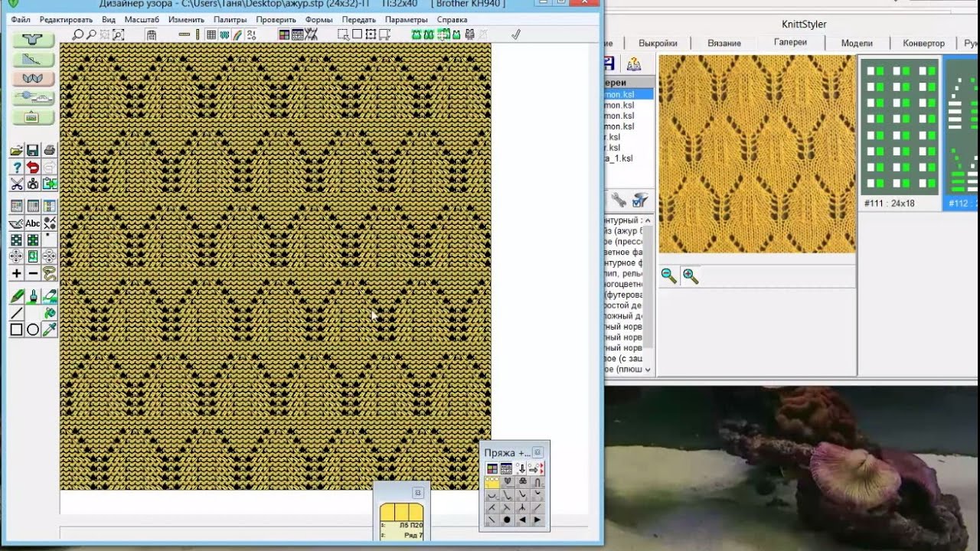Image resolution: width=980 pixels, height=551 pixels.
Task: Click the blue question mark help icon
Action: [x=16, y=168]
